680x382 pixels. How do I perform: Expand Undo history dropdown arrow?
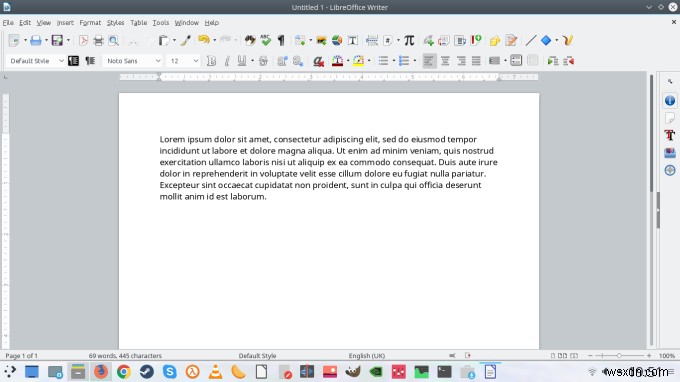[x=215, y=40]
